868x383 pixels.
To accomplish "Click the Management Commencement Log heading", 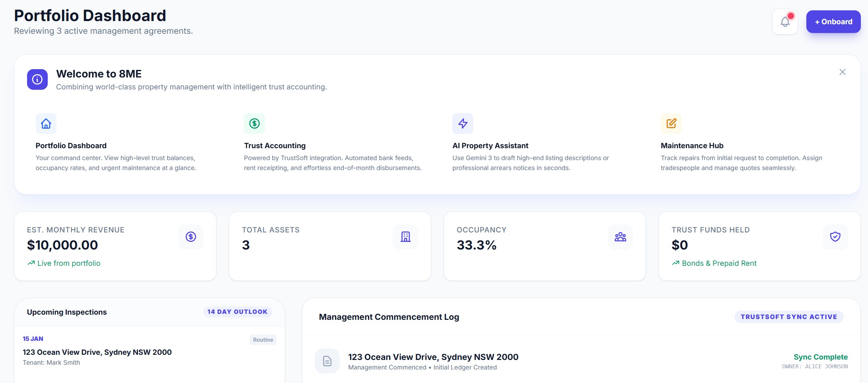I will tap(389, 317).
